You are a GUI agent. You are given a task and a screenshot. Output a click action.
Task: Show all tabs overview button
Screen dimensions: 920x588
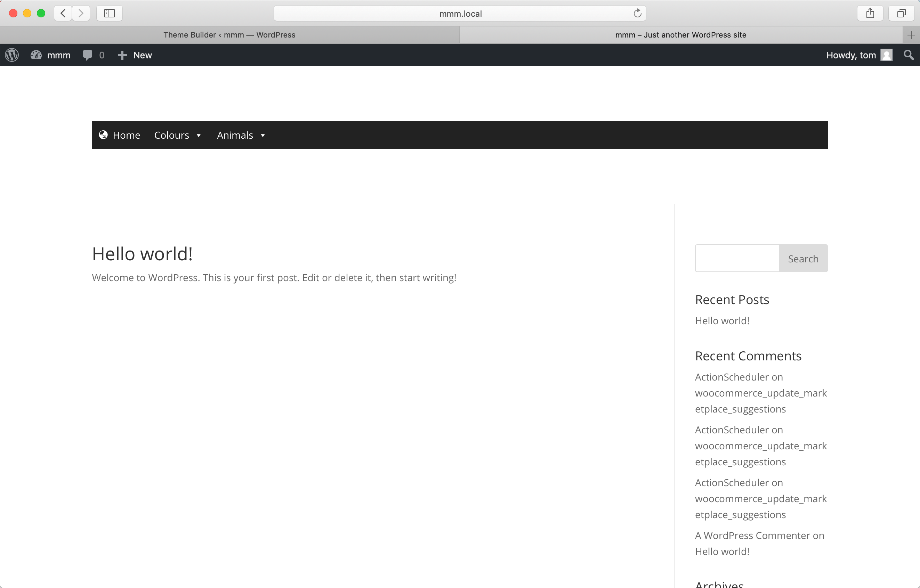tap(901, 13)
